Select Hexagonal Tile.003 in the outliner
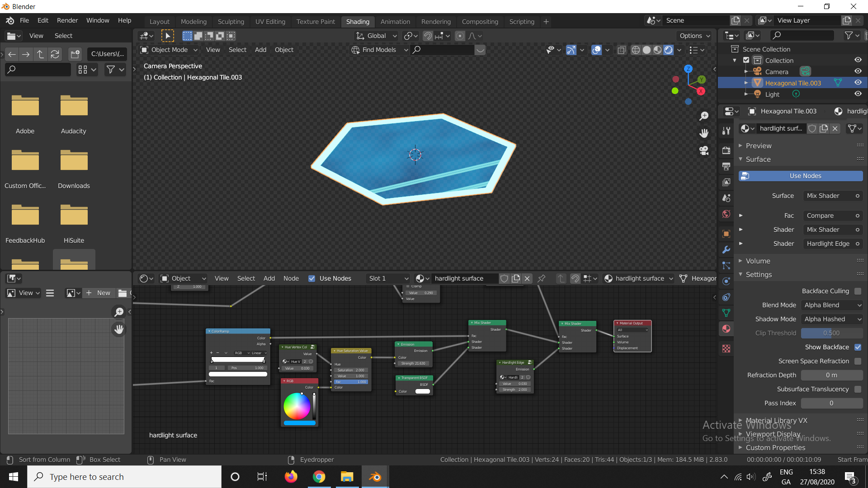868x488 pixels. [793, 83]
